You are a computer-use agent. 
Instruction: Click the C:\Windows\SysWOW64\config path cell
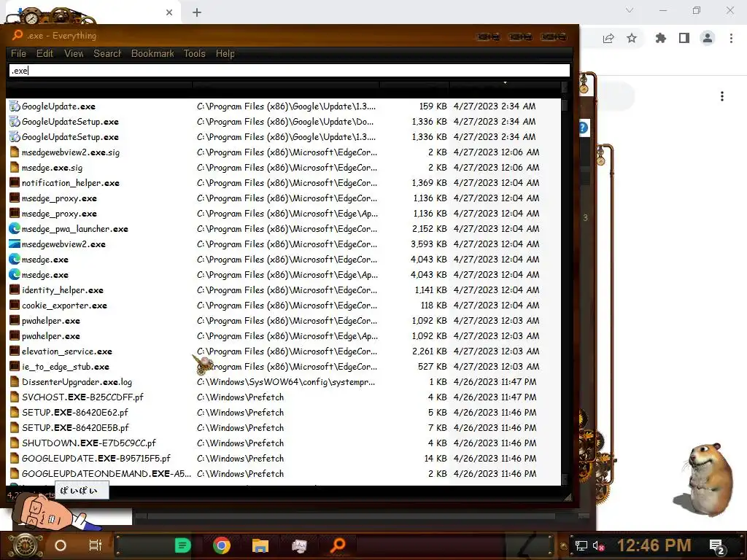(x=286, y=382)
